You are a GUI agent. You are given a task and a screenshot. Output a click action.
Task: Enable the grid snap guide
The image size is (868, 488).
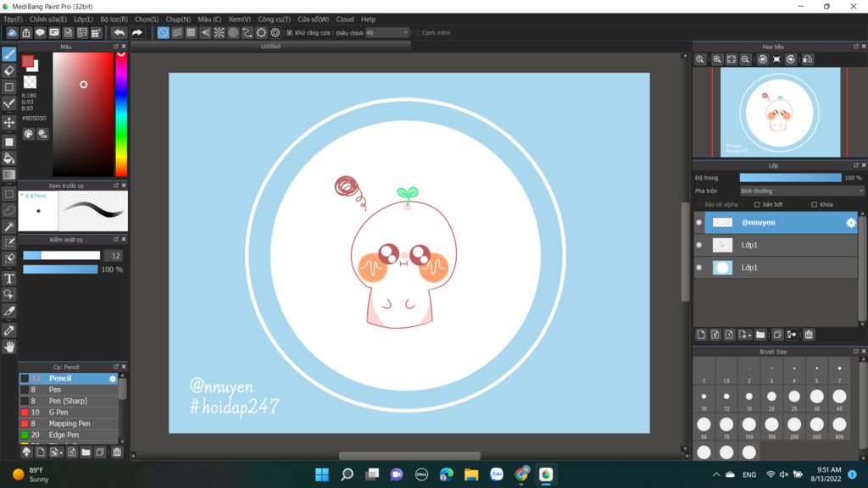coord(191,33)
